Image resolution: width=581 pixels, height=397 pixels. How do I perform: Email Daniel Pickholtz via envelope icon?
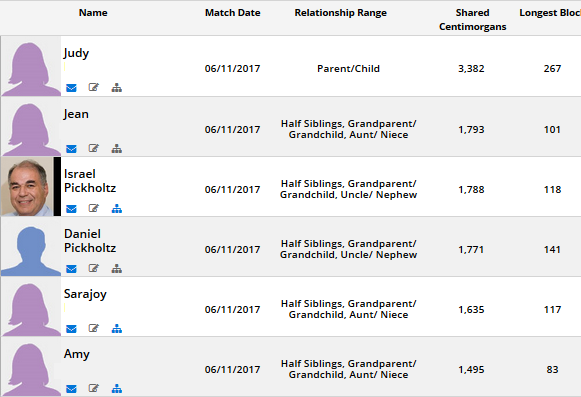[71, 269]
